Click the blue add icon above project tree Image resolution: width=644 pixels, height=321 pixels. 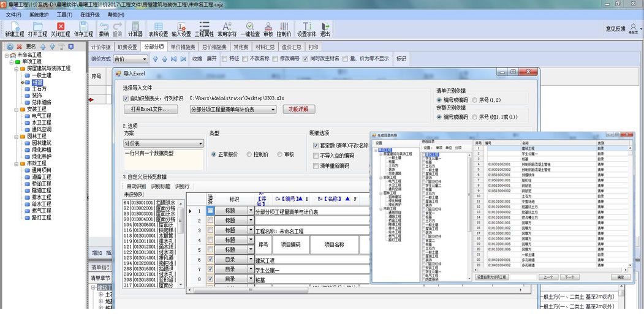tap(10, 47)
